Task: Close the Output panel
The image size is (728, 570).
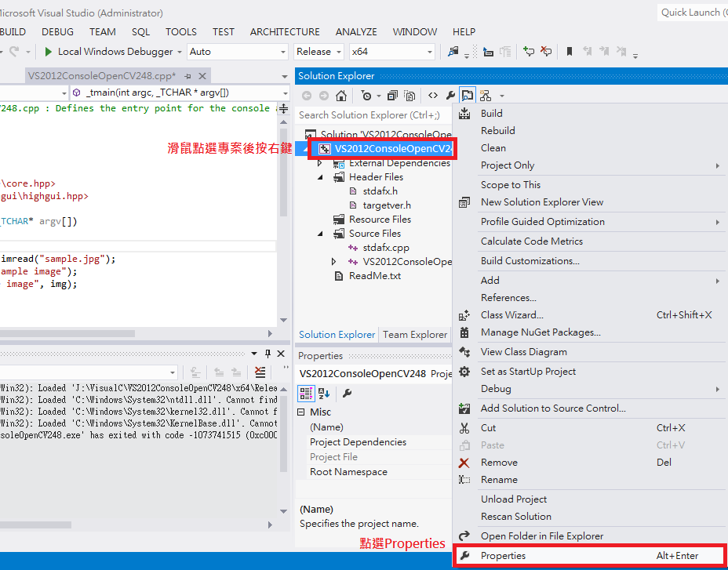Action: [281, 354]
